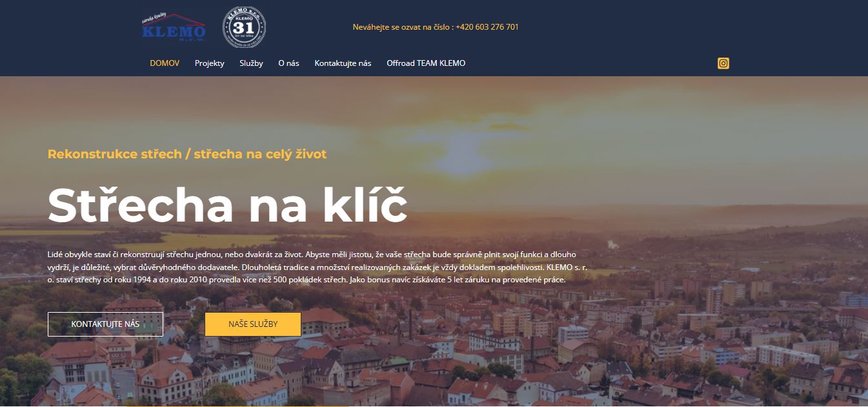The image size is (868, 407).
Task: Open the Offroad TEAM KLEMO menu item
Action: click(x=426, y=63)
